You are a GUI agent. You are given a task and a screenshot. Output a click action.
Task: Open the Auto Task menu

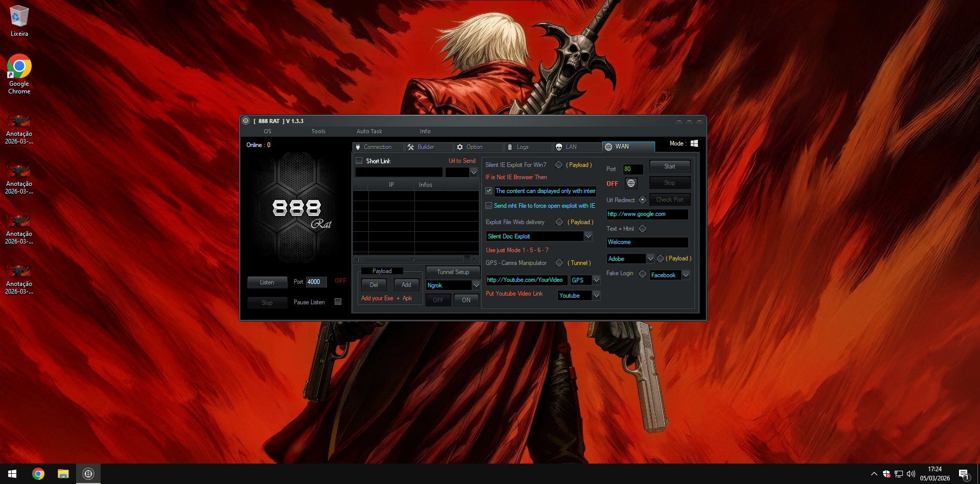coord(369,131)
